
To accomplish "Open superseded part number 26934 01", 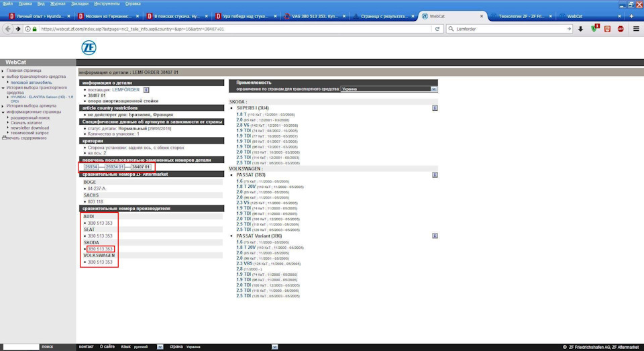I will pyautogui.click(x=114, y=167).
